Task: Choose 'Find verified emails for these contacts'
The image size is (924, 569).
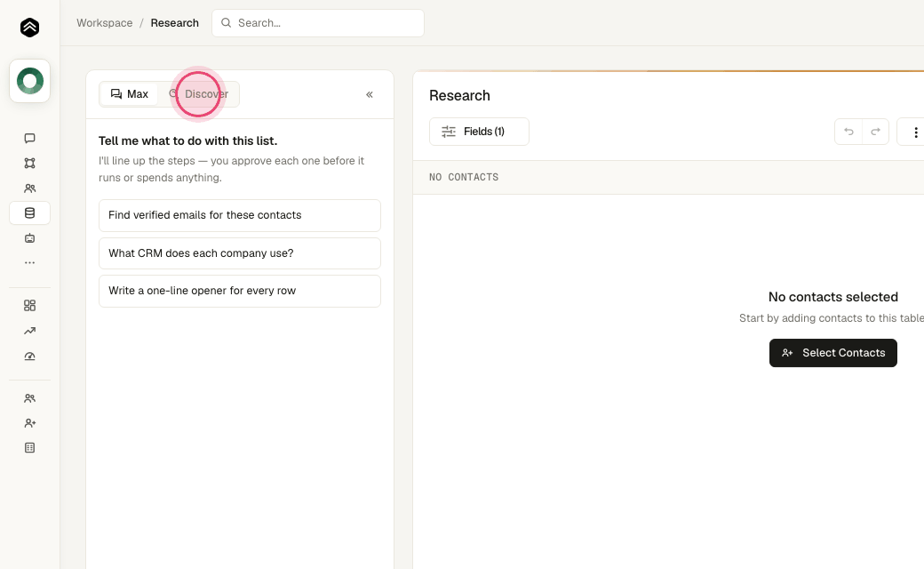Action: 240,215
